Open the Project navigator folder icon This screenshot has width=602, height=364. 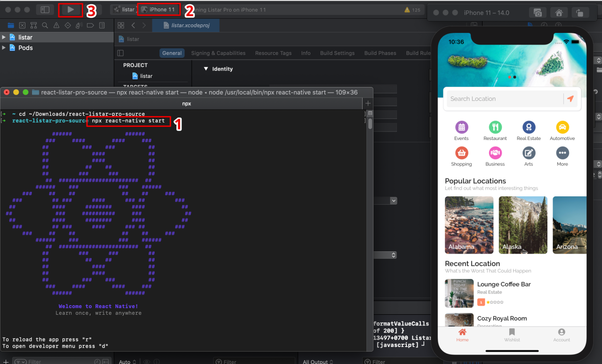[11, 25]
